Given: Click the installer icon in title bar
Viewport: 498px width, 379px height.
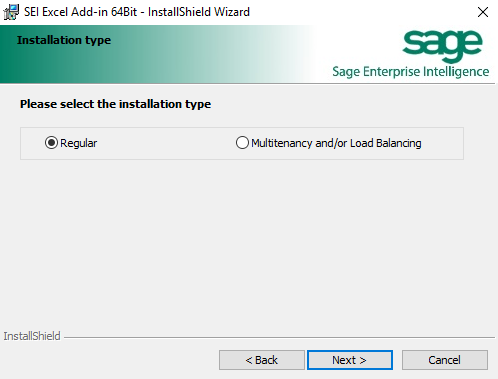Looking at the screenshot, I should point(11,12).
